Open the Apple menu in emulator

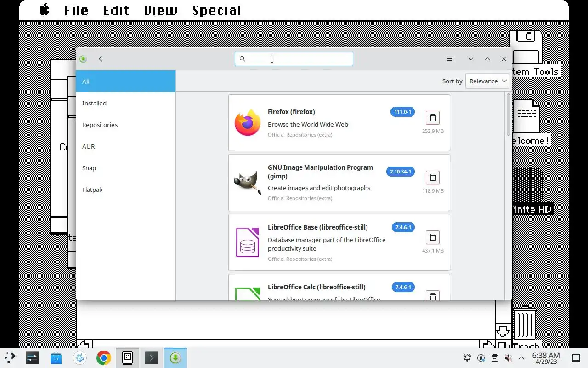tap(45, 10)
